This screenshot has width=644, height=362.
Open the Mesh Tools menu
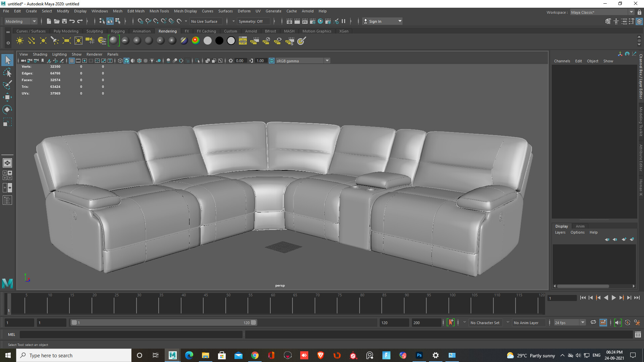(x=159, y=11)
